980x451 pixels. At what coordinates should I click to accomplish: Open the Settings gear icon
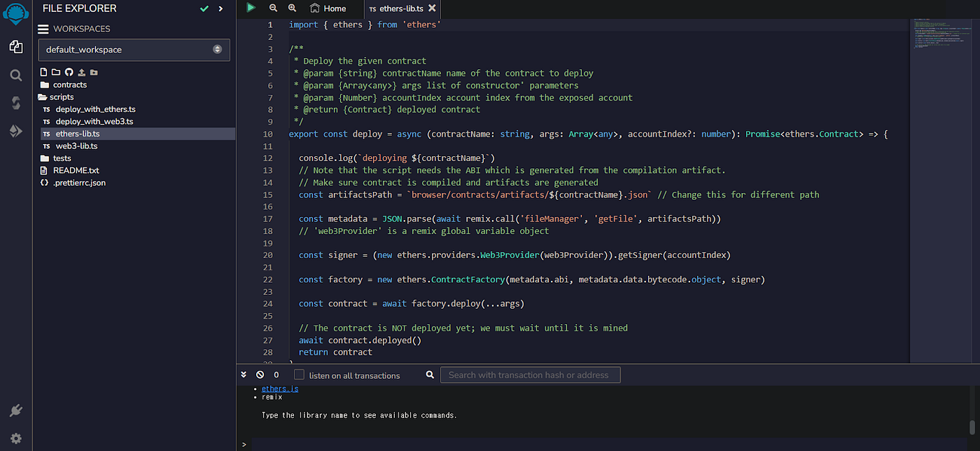point(15,438)
